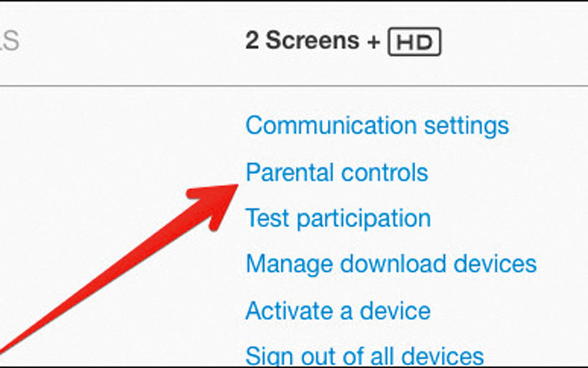The height and width of the screenshot is (368, 588).
Task: Open Test participation
Action: pyautogui.click(x=337, y=219)
